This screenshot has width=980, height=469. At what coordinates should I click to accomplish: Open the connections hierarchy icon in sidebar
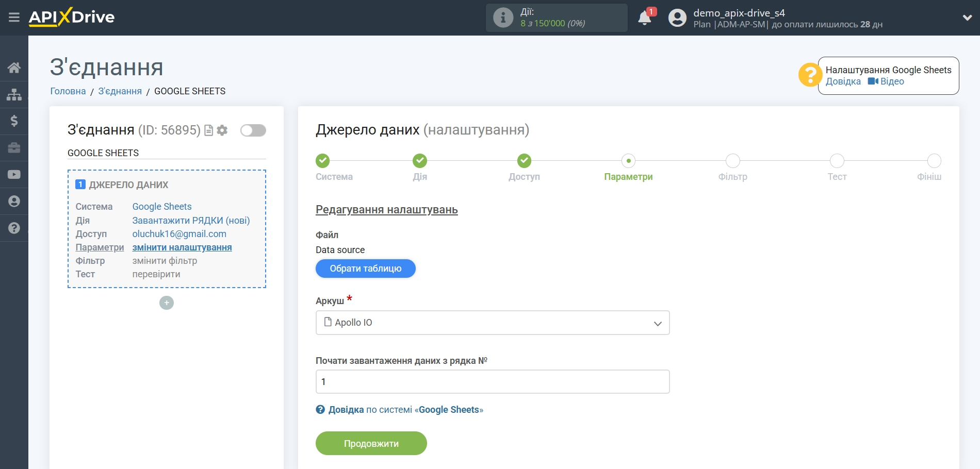point(14,94)
